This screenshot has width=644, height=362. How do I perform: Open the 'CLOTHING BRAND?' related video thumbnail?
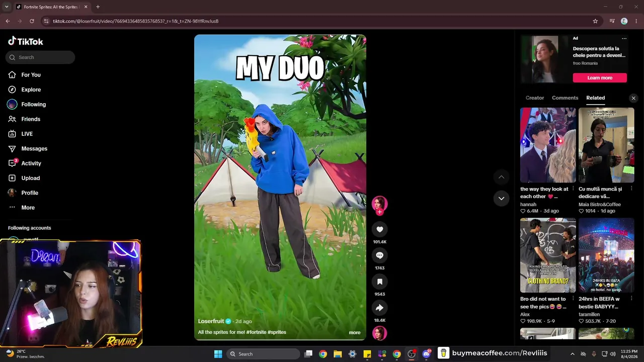tap(548, 255)
